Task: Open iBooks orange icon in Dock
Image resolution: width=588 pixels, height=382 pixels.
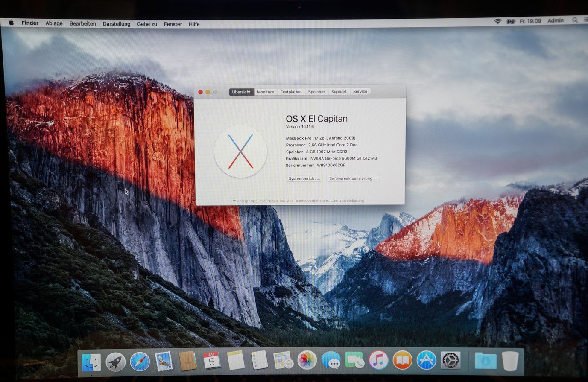Action: [x=402, y=361]
